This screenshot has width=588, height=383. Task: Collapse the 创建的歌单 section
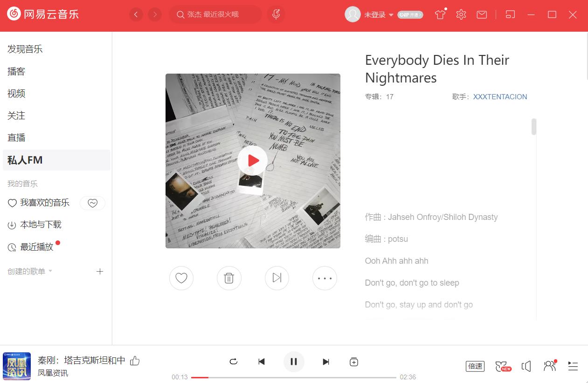(x=30, y=271)
